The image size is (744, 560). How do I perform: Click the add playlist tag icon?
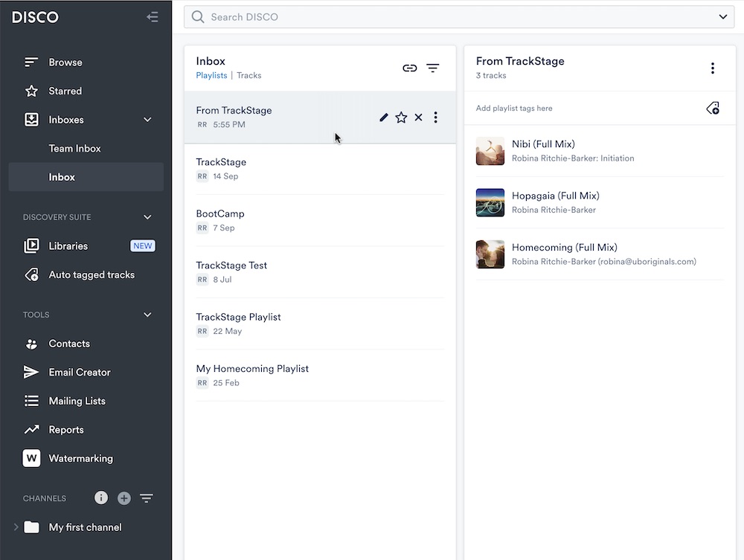tap(713, 108)
